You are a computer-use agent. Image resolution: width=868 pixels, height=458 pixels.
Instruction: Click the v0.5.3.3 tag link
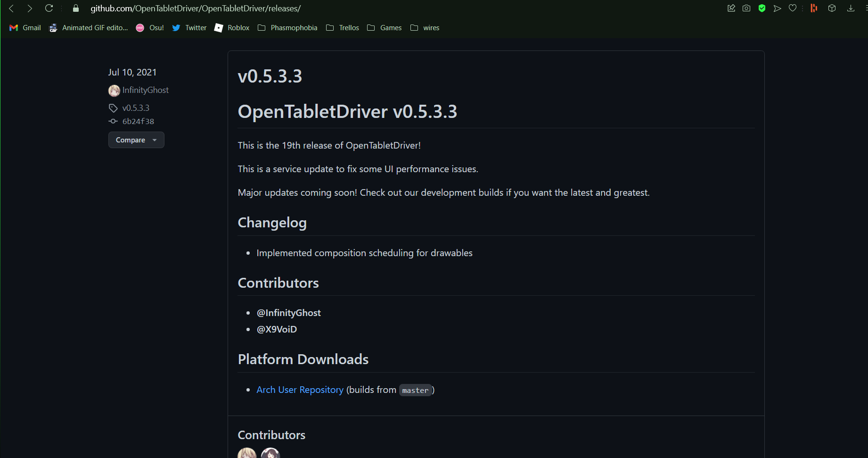[x=136, y=108]
